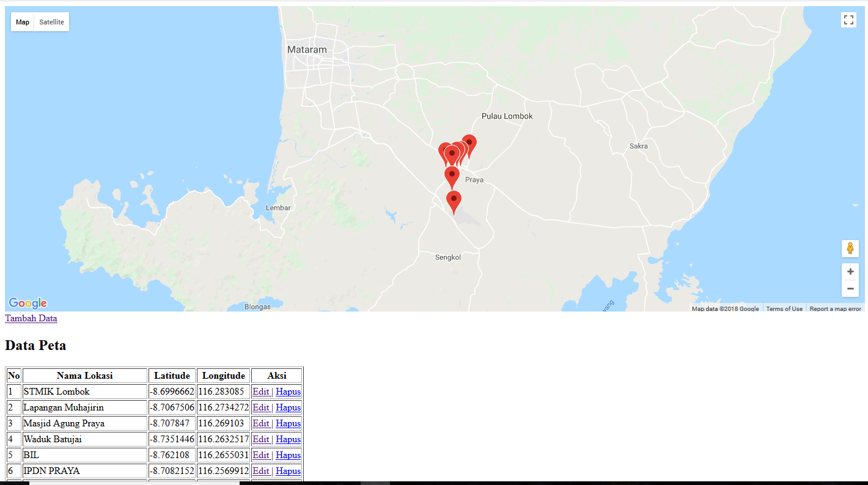Screen dimensions: 868x485
Task: Click the Aksi column header
Action: pos(277,376)
